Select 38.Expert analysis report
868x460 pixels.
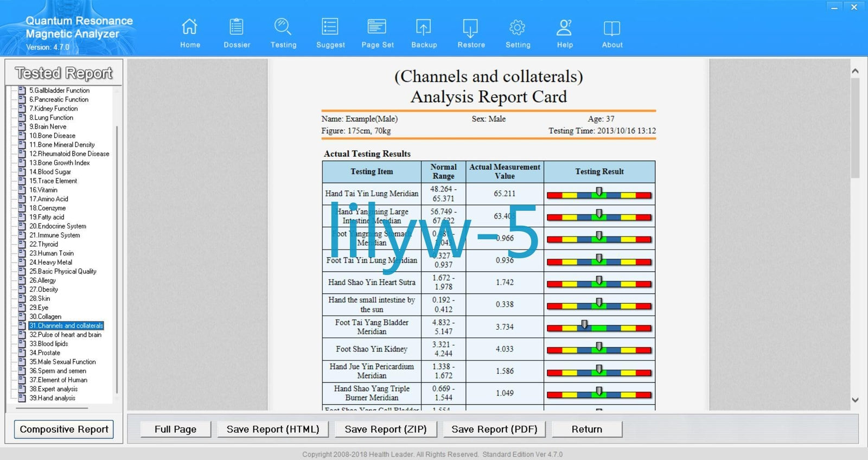point(53,389)
